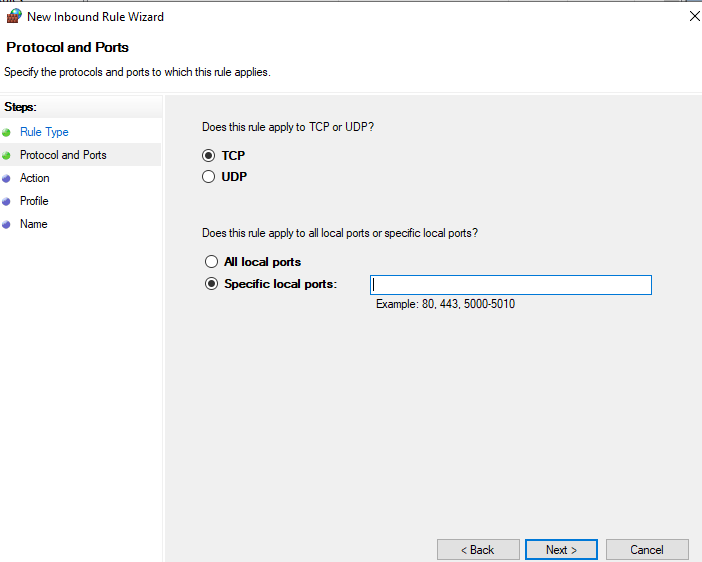This screenshot has height=562, width=702.
Task: Click the blue bullet beside Name step
Action: (7, 224)
